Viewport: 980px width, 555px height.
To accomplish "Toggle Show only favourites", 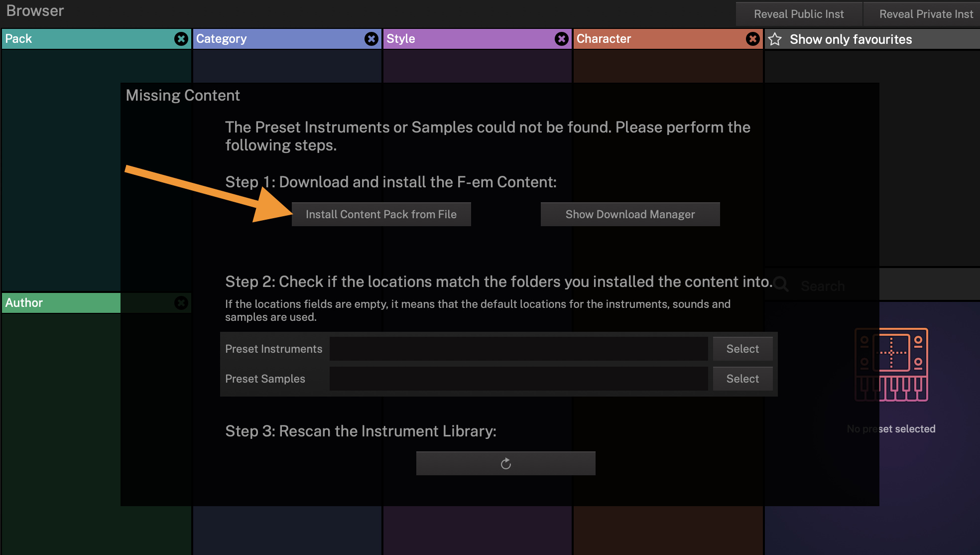I will point(851,39).
